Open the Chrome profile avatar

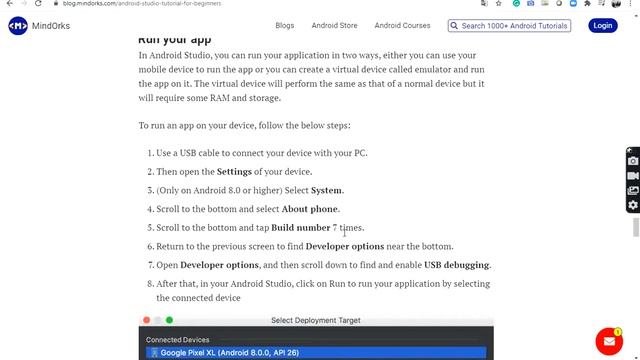click(616, 4)
